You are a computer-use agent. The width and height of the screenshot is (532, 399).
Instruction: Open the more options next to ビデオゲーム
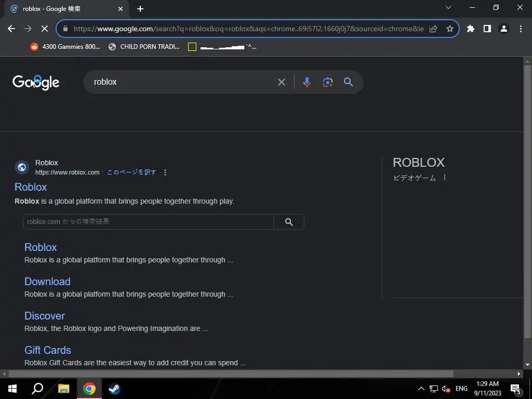pos(445,178)
